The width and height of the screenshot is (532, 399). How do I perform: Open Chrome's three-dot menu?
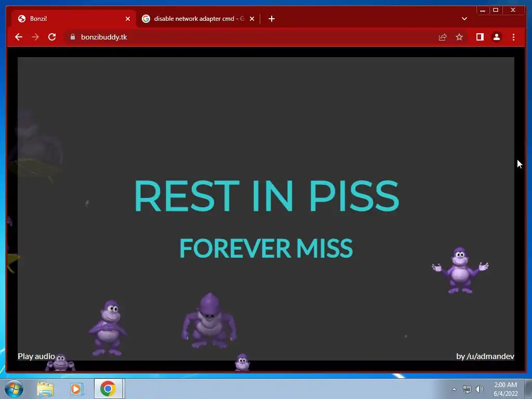(x=513, y=37)
